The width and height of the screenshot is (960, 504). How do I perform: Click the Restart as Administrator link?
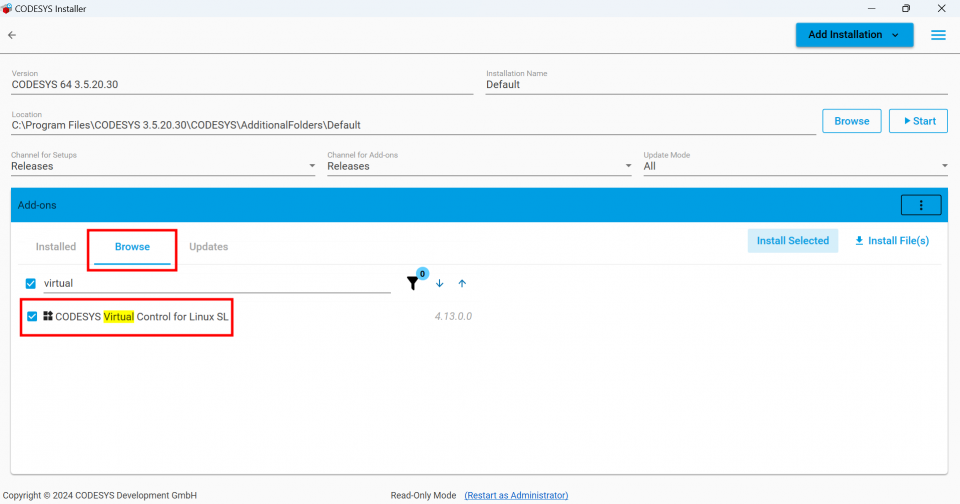(x=516, y=495)
